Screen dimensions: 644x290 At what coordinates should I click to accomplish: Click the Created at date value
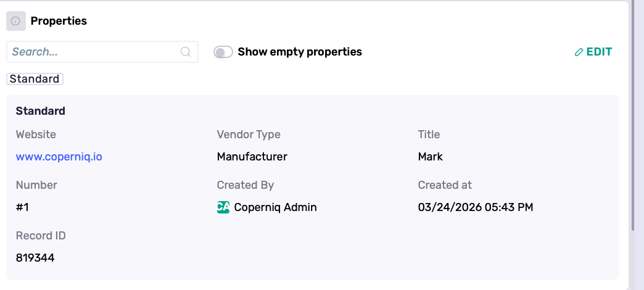tap(476, 207)
